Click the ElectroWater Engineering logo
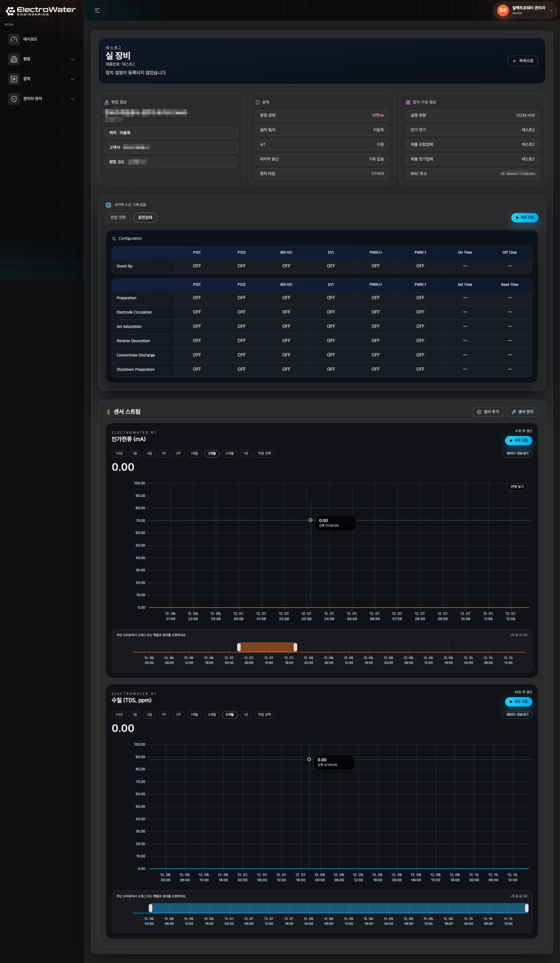The height and width of the screenshot is (963, 560). click(41, 11)
